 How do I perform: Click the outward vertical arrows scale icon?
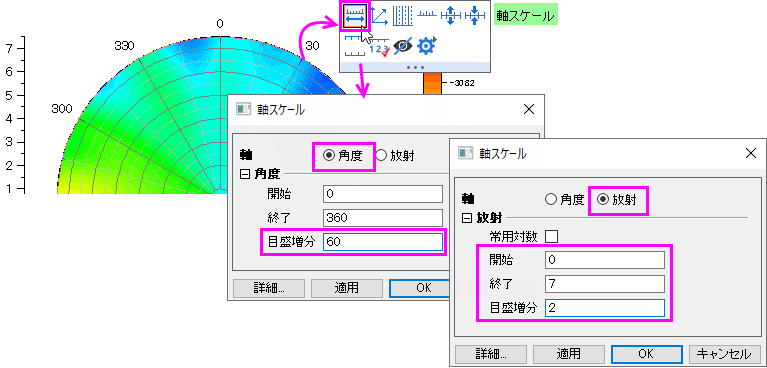click(451, 16)
